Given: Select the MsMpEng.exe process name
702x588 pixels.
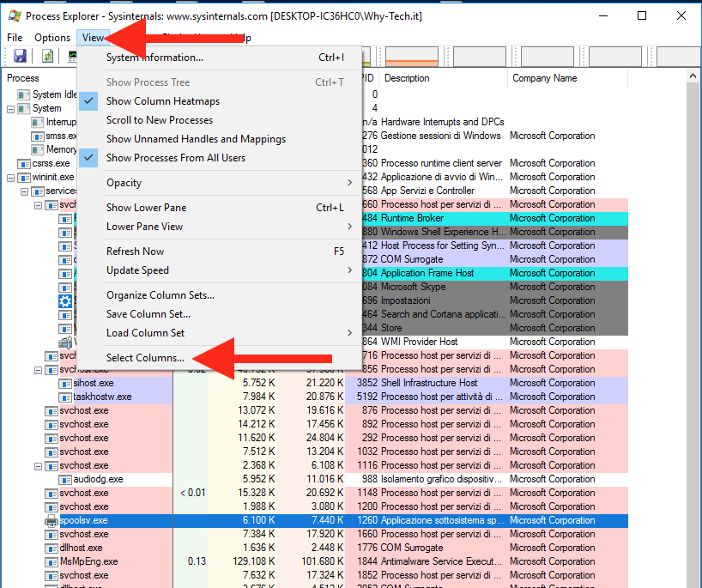Looking at the screenshot, I should point(88,561).
